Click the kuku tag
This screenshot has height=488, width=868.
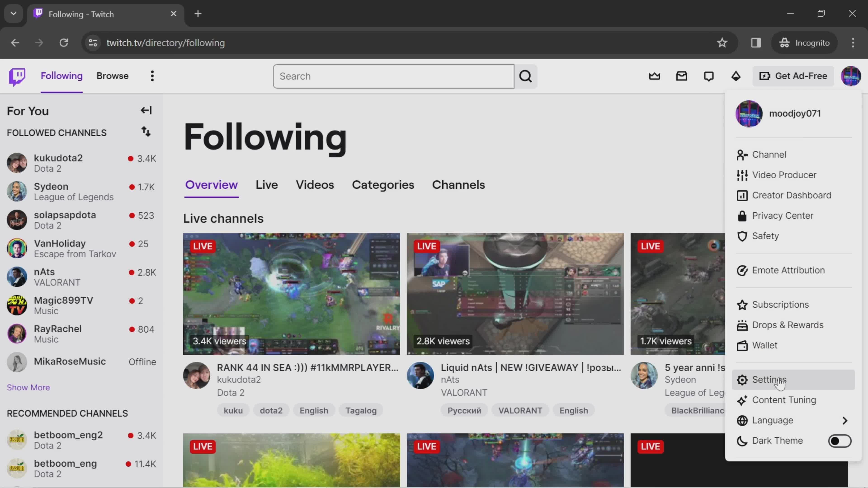click(233, 411)
